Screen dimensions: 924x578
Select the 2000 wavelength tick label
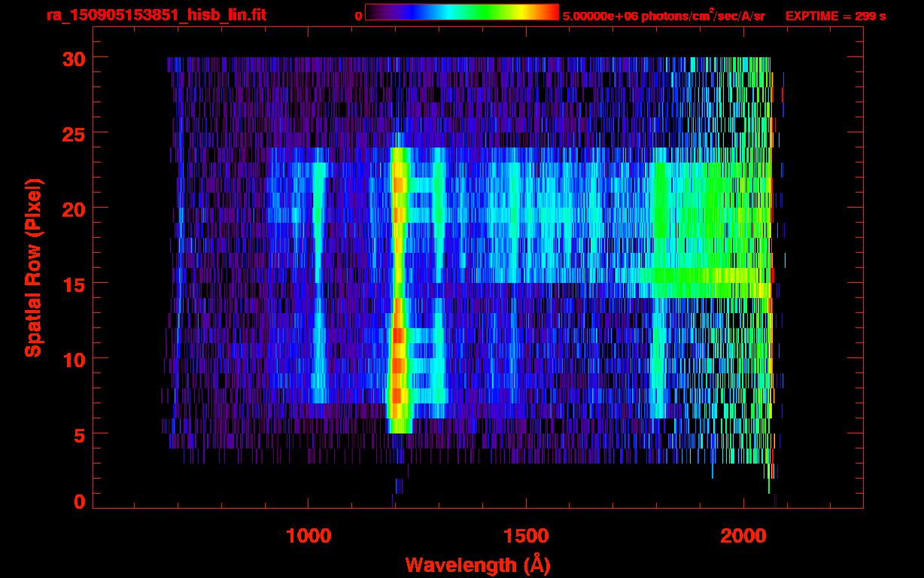coord(743,536)
